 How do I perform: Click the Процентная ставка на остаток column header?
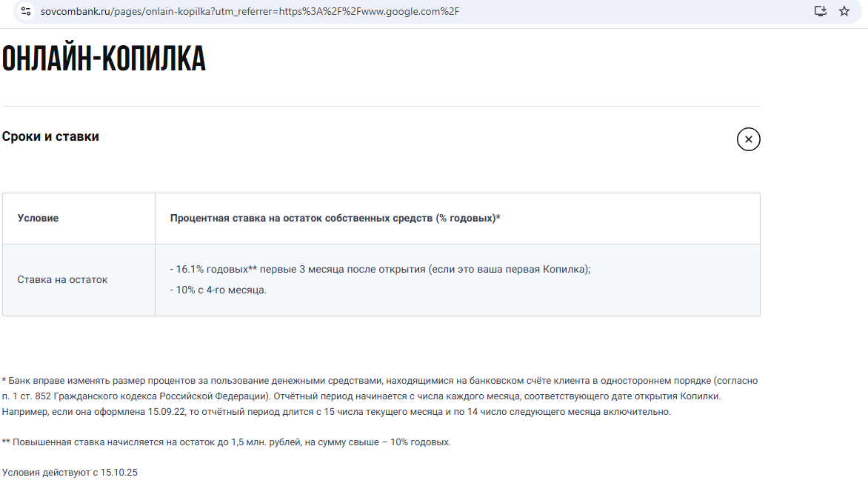[x=333, y=219]
